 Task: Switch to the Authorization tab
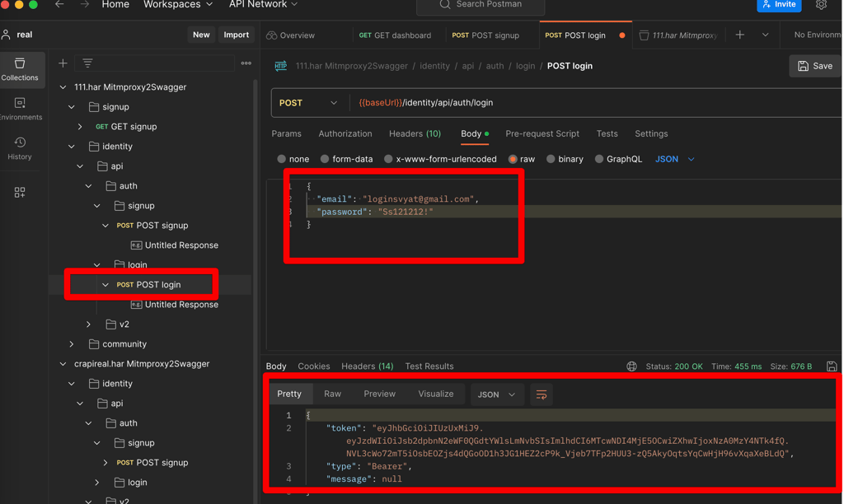[x=345, y=134]
